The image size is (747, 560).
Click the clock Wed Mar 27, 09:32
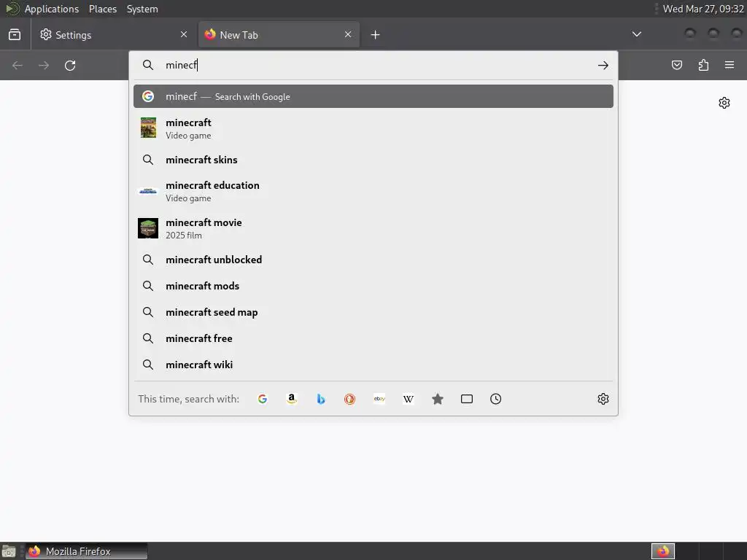click(x=703, y=9)
